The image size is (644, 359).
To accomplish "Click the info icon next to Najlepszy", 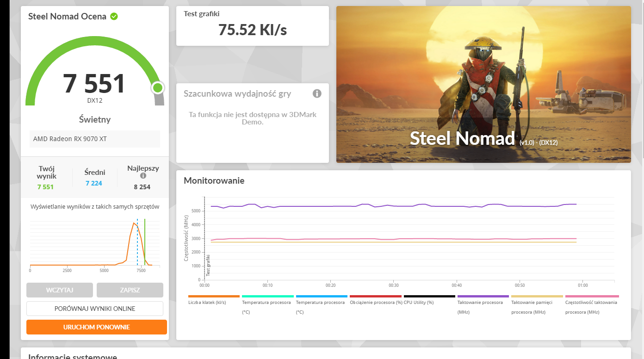I will [143, 176].
